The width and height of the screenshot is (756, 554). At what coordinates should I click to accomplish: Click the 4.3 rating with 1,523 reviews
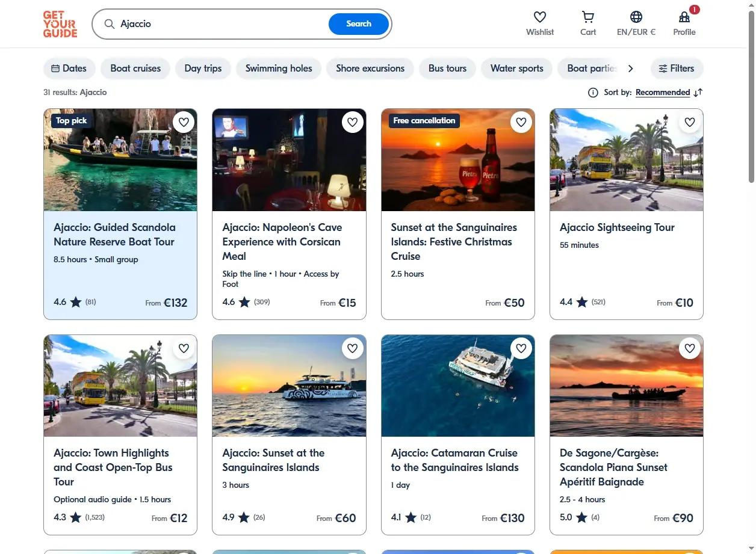click(79, 517)
